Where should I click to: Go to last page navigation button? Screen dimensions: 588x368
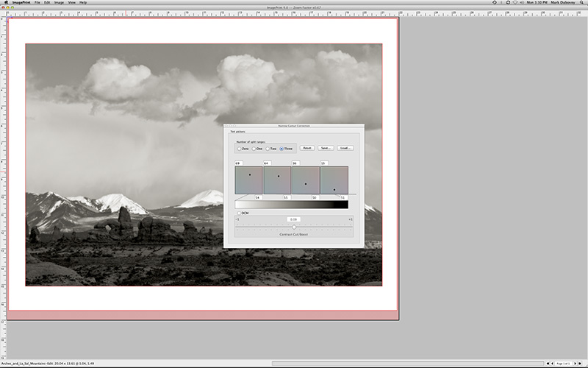pos(580,364)
